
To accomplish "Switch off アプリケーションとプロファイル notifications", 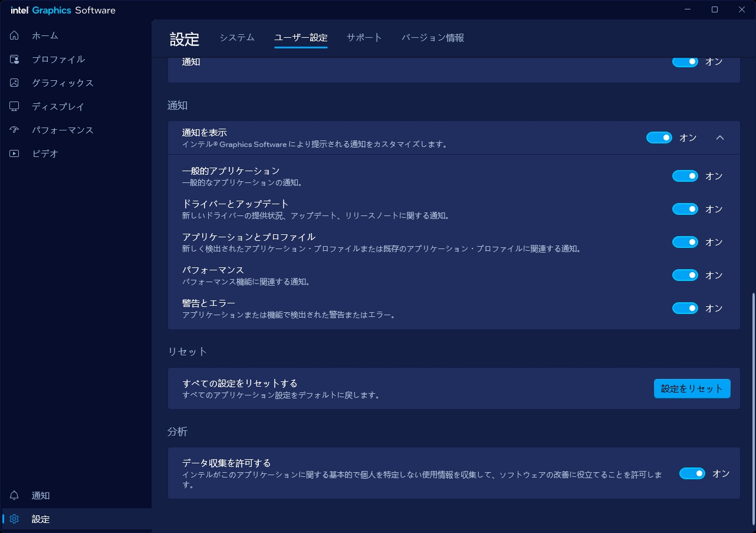I will (x=685, y=242).
